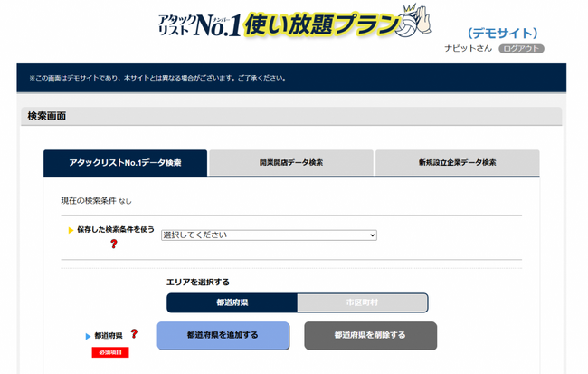Click the 都道府県を追加する button
Screen dimensions: 588x374
point(223,335)
